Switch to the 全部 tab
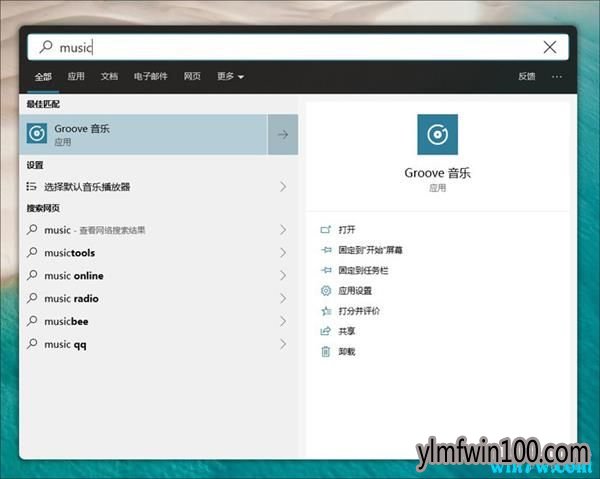The height and width of the screenshot is (479, 600). tap(43, 77)
